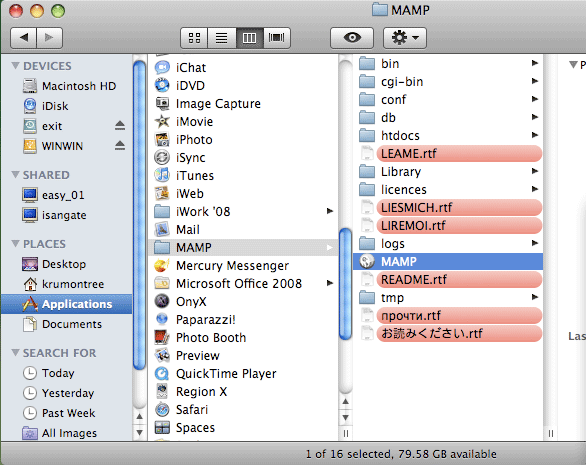The height and width of the screenshot is (465, 586).
Task: Collapse the PLACES sidebar section
Action: coord(15,244)
